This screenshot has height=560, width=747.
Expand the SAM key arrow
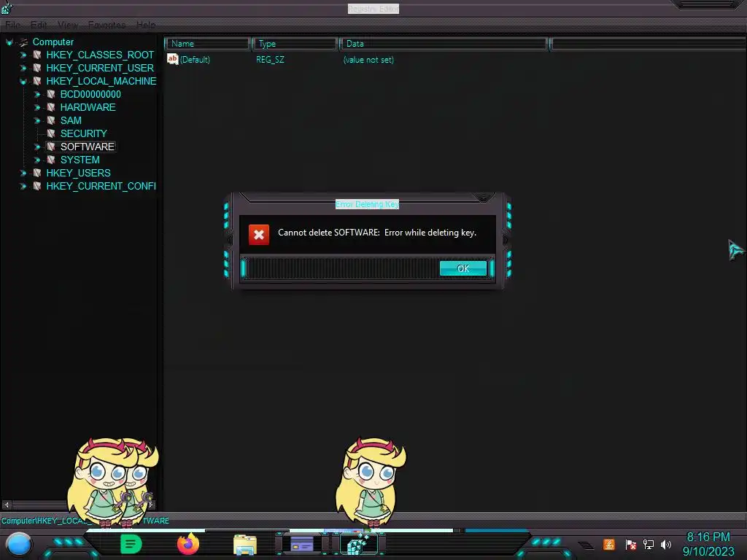coord(36,120)
